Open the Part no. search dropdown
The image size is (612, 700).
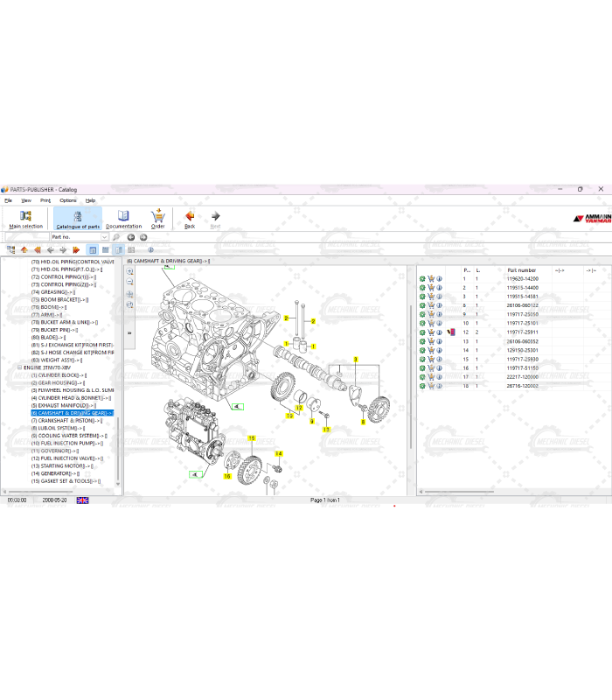click(104, 237)
